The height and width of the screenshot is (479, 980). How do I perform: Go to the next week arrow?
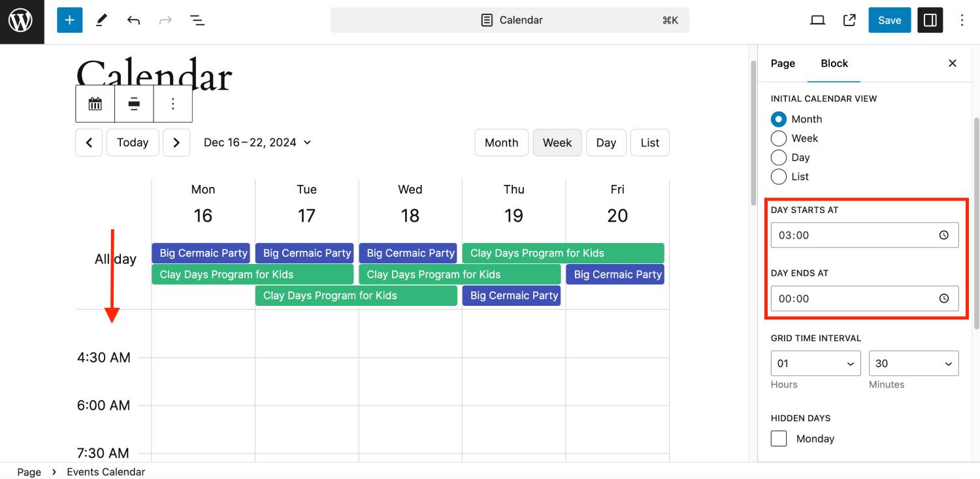[x=176, y=142]
